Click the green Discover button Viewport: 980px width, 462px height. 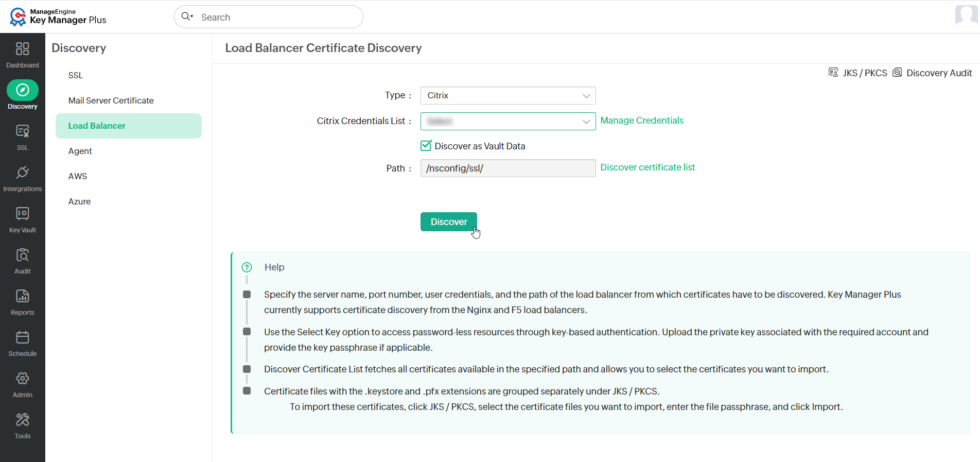(449, 222)
